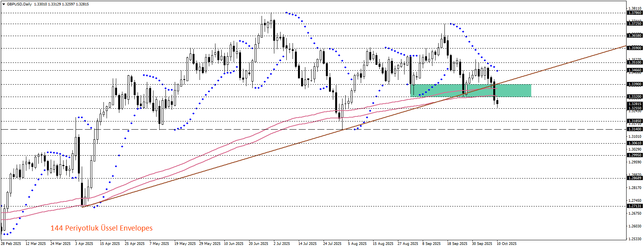The width and height of the screenshot is (644, 248).
Task: Click the current price 1.32815 label
Action: (x=635, y=104)
